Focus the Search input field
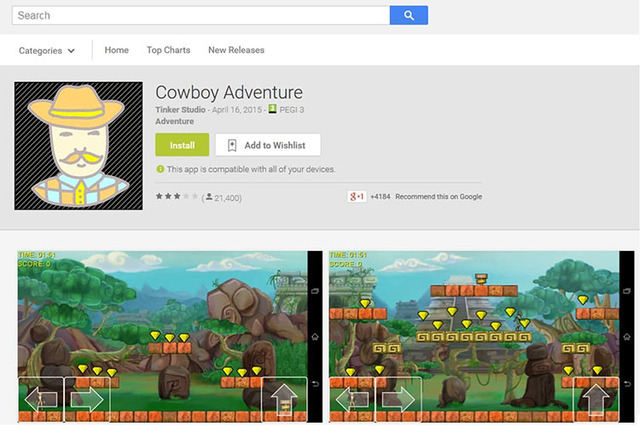The image size is (640, 427). (201, 16)
